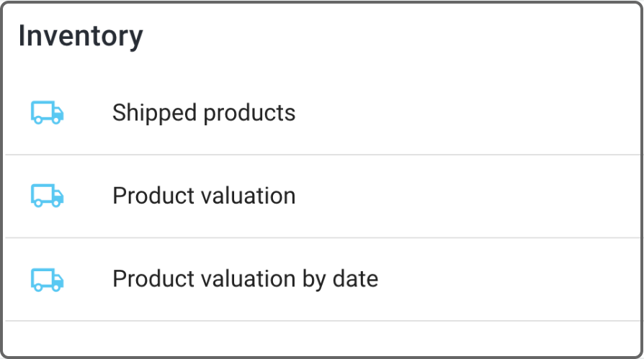Open Product valuation by date report
This screenshot has height=359, width=644.
pos(245,279)
